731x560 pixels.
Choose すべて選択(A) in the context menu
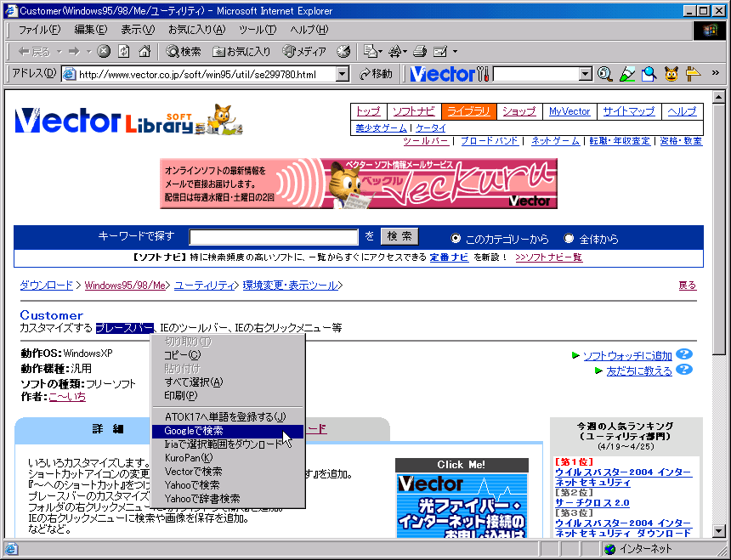228,382
